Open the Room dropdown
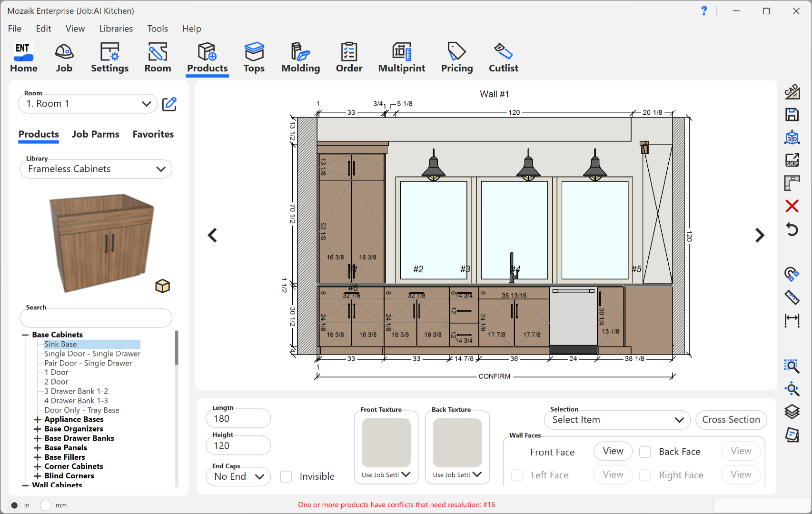The image size is (812, 514). click(x=88, y=104)
